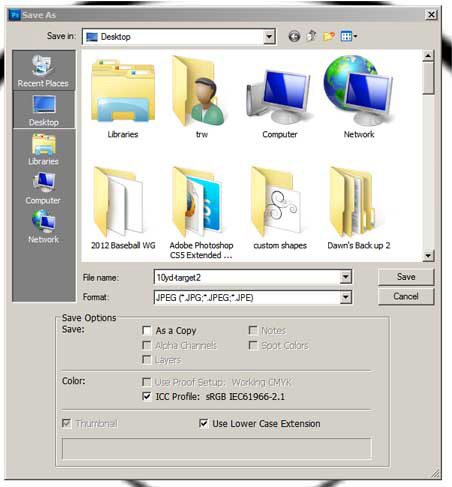452x487 pixels.
Task: Click the Use Proof Setup checkbox
Action: (147, 382)
